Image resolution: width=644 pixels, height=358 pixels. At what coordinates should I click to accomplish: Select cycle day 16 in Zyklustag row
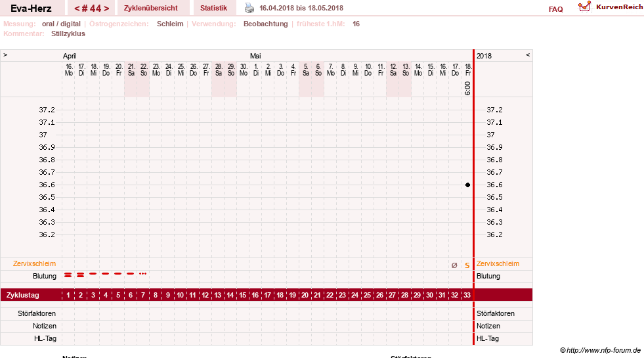pyautogui.click(x=255, y=295)
